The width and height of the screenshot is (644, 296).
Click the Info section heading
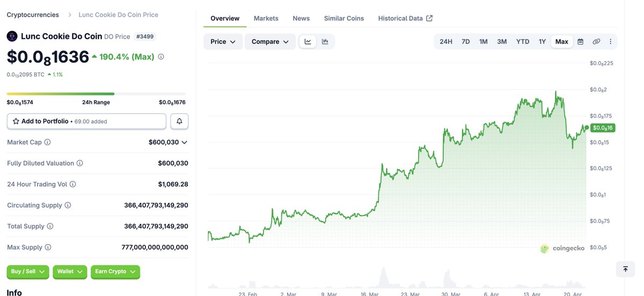(14, 292)
